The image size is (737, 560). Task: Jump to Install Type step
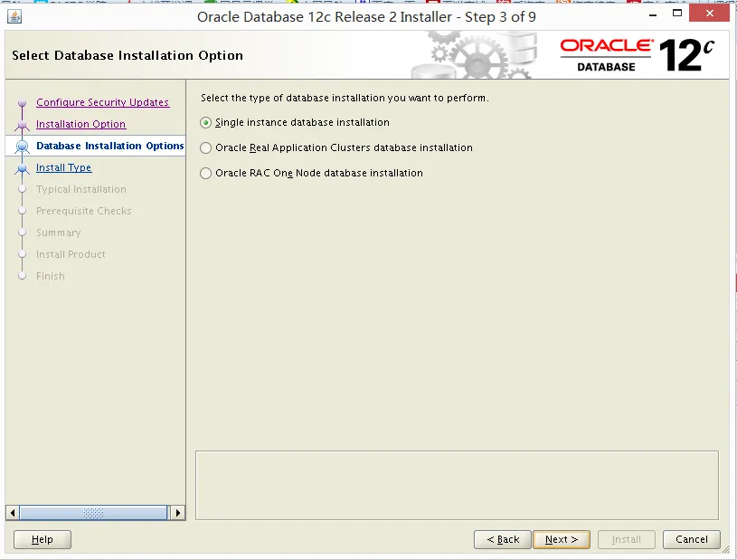pos(64,167)
